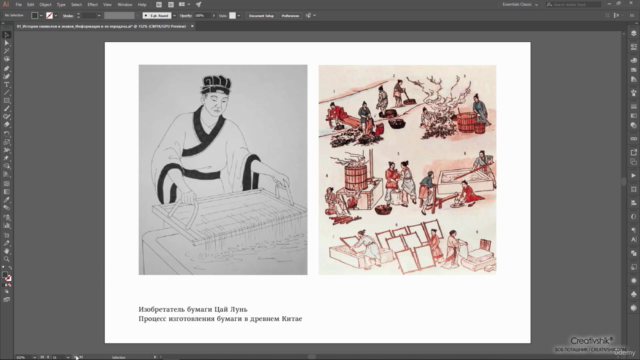Select the Column Graph tool
Screen dimensions: 640x360
[x=7, y=225]
